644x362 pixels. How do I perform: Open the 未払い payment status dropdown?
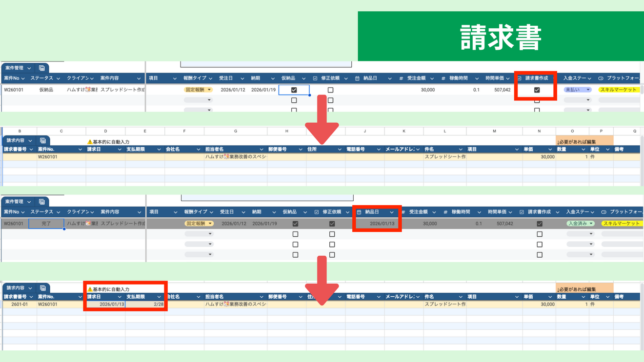click(578, 90)
